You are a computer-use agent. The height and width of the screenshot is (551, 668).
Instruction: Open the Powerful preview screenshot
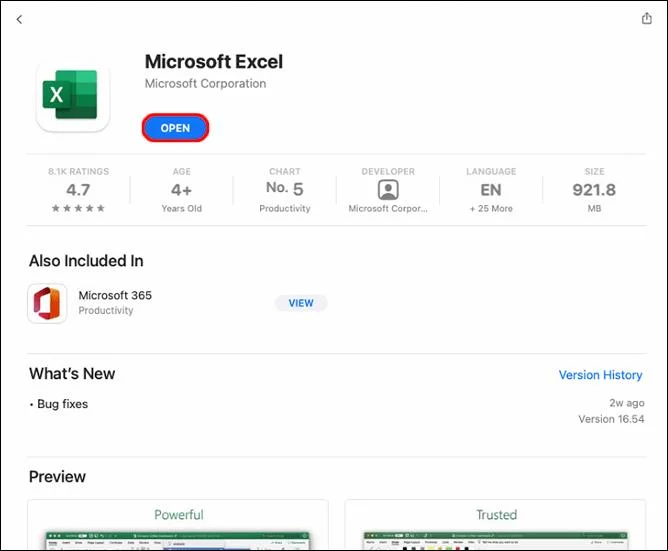pos(179,526)
